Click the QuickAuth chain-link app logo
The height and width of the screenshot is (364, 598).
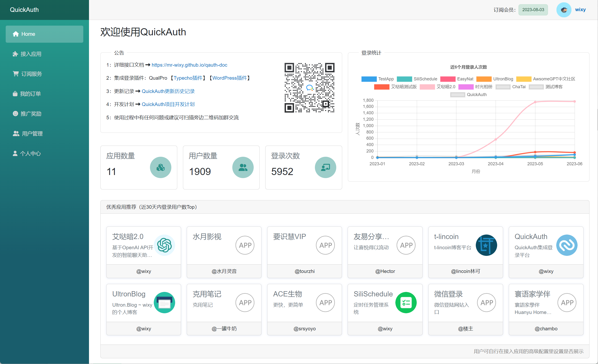click(x=567, y=245)
